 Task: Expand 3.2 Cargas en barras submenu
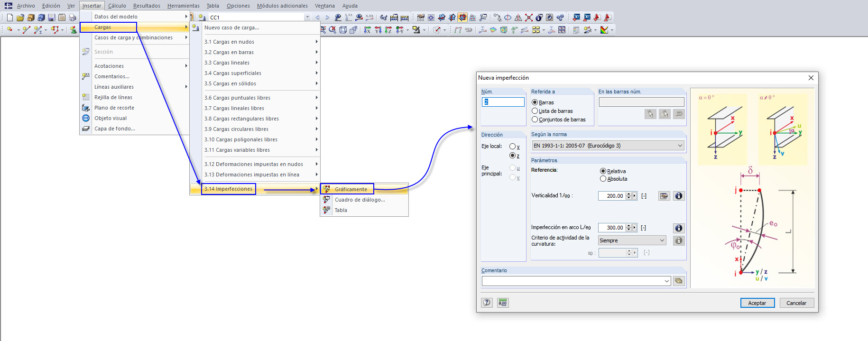tap(261, 52)
